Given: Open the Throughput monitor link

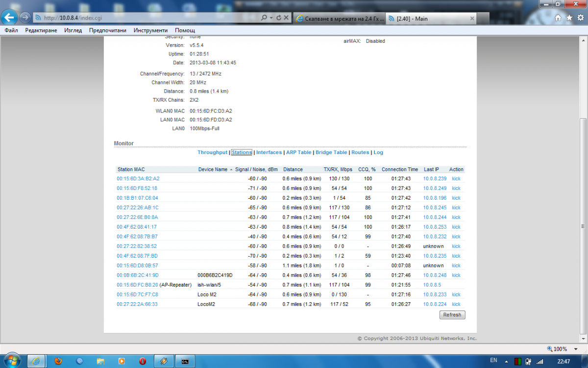Looking at the screenshot, I should [x=212, y=153].
